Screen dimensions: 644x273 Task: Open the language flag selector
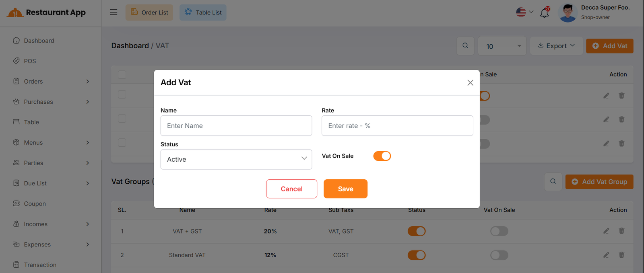524,12
